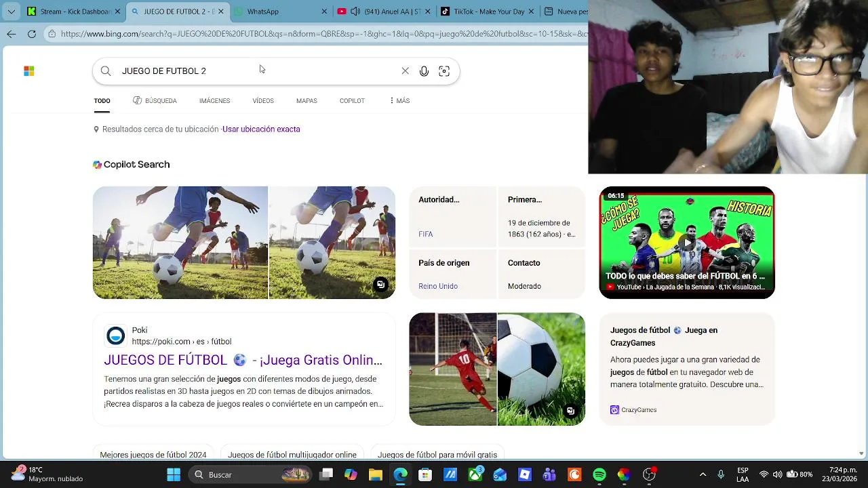Viewport: 868px width, 488px height.
Task: Open the MAPAS tab
Action: point(307,101)
